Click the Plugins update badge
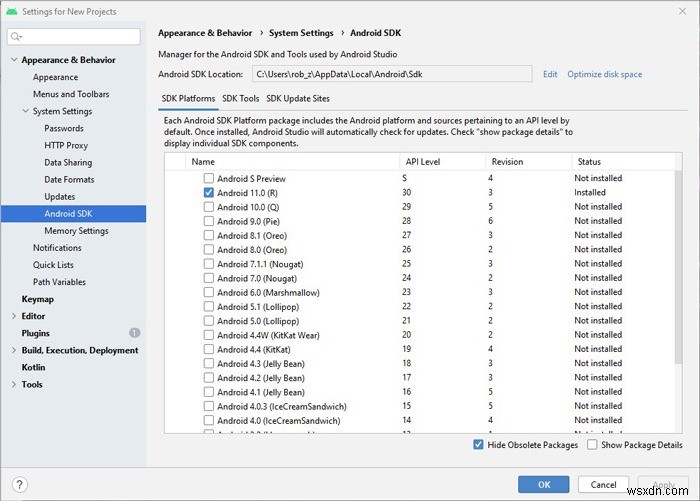Image resolution: width=700 pixels, height=501 pixels. pyautogui.click(x=134, y=333)
